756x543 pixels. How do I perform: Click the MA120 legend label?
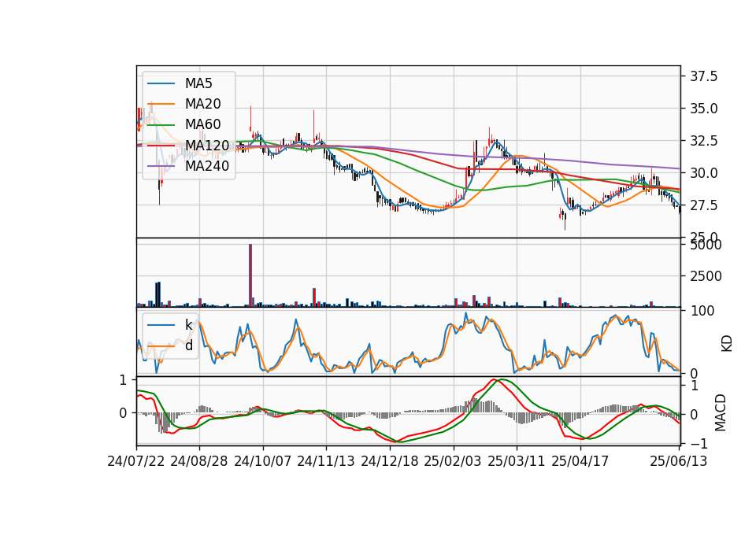[x=207, y=145]
